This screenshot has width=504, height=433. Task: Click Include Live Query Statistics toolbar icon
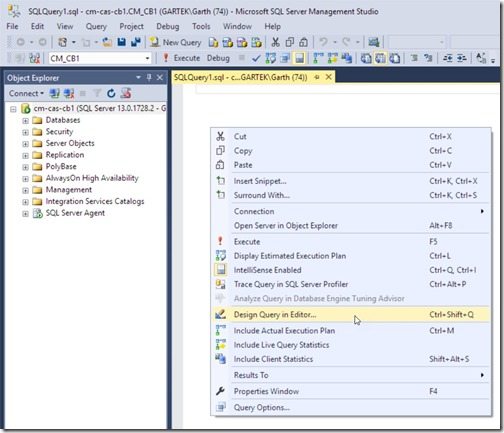pos(333,58)
